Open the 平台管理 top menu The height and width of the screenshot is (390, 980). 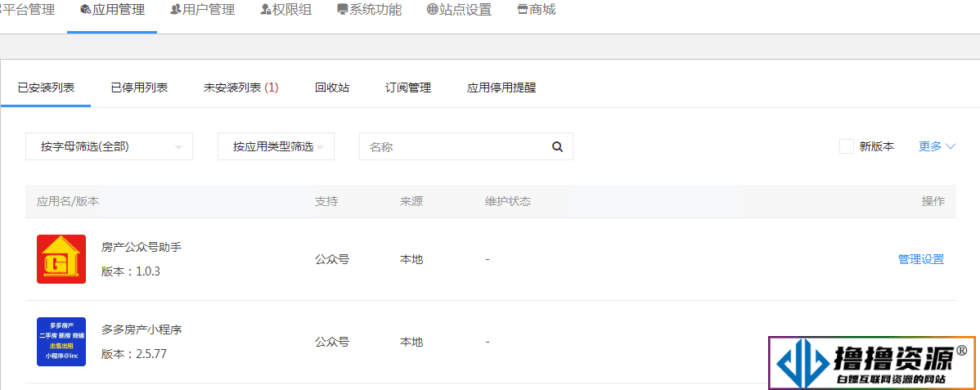[x=28, y=10]
